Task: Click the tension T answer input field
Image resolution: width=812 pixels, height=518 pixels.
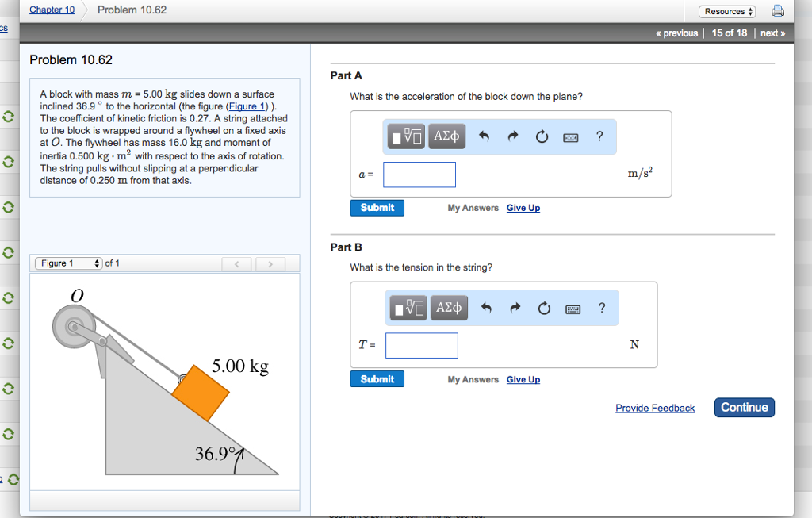Action: [421, 345]
